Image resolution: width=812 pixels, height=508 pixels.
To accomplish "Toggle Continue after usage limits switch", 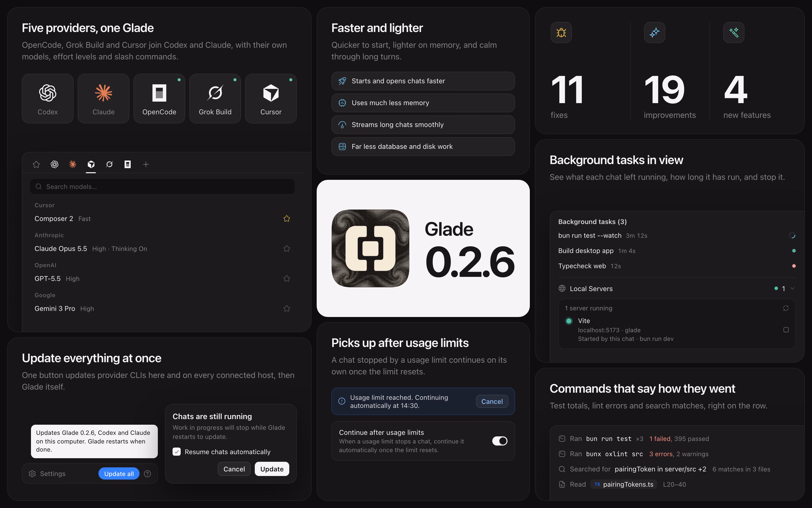I will (x=500, y=441).
